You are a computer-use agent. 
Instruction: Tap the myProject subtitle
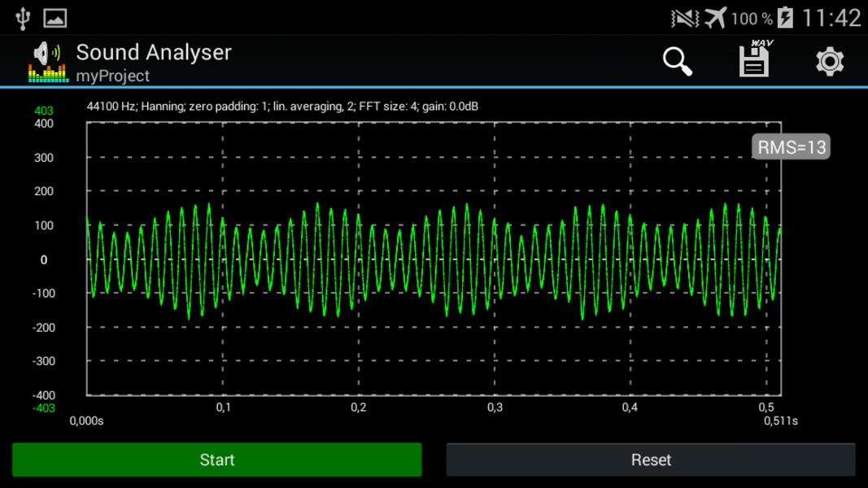pos(112,76)
